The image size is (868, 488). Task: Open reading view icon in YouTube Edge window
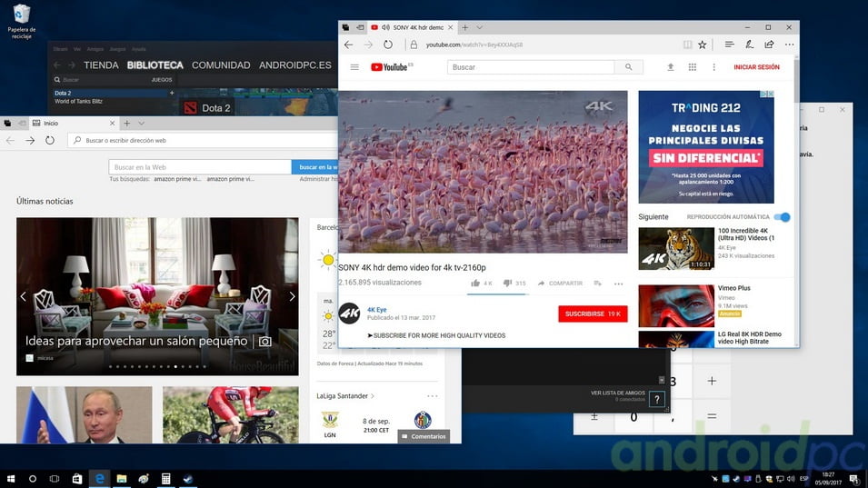[687, 45]
